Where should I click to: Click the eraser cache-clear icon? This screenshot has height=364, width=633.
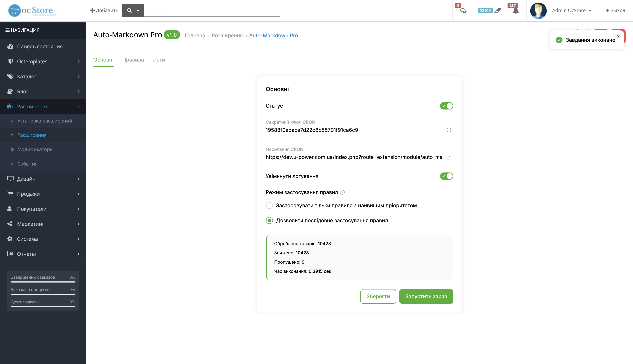click(498, 10)
